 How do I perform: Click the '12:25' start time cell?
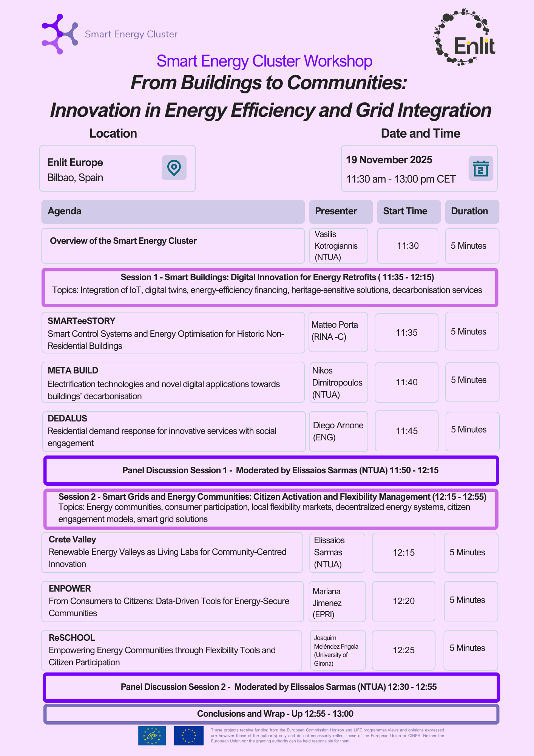[x=404, y=650]
